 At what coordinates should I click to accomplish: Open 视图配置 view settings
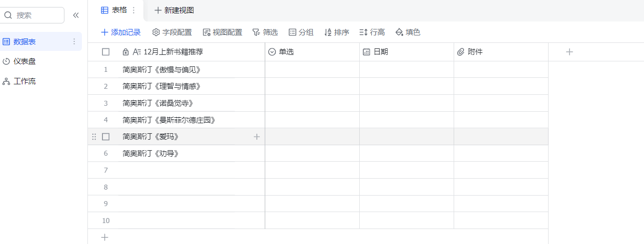[222, 32]
